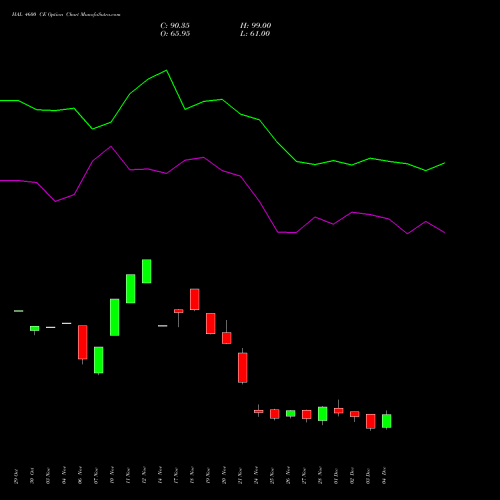Click the '10 Nov' date label

click(x=112, y=475)
